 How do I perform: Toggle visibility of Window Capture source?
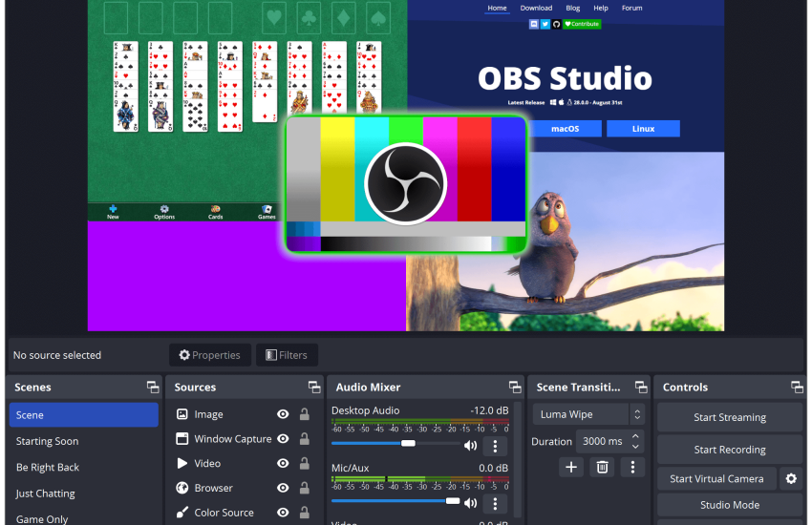(283, 439)
